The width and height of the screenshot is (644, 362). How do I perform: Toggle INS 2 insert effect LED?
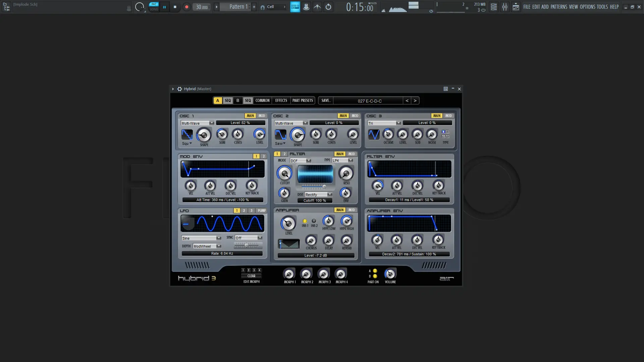[x=314, y=221]
